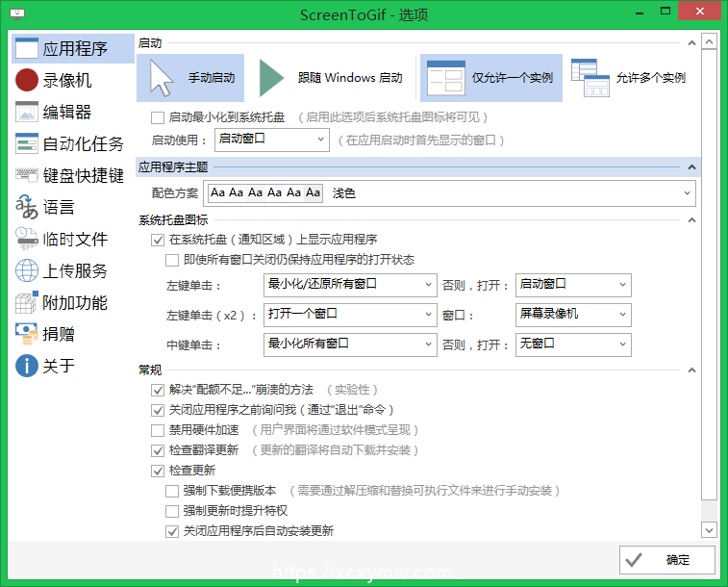Click the 编辑器 picture icon

coord(27,112)
